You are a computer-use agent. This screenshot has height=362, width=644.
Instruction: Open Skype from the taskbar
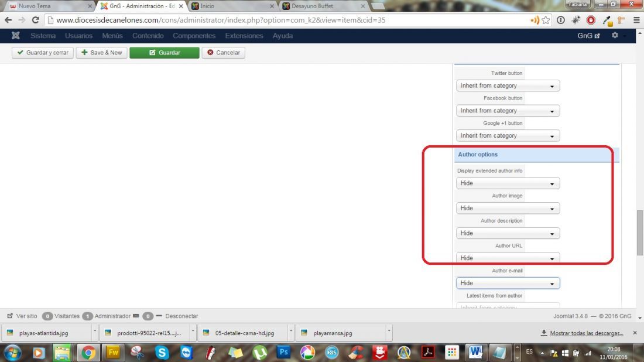coord(162,353)
